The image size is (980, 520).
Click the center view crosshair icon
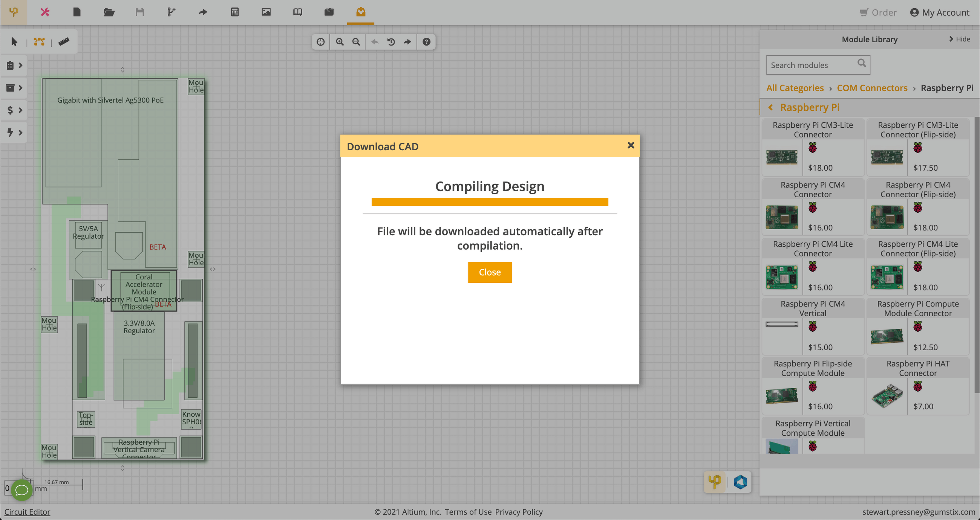coord(321,42)
